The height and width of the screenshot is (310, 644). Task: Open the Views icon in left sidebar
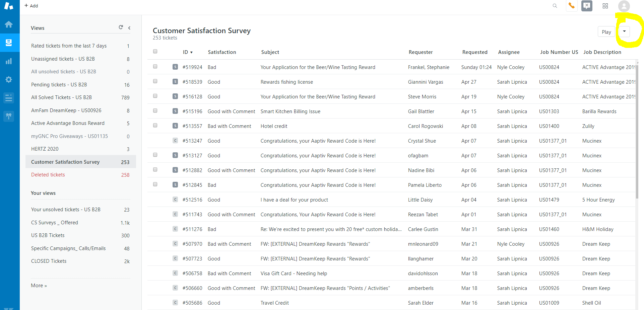(9, 43)
